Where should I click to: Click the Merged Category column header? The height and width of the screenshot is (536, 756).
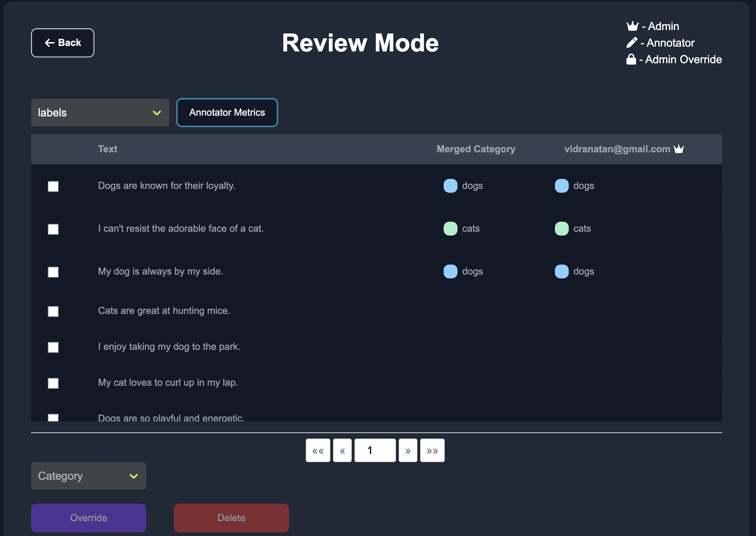(x=476, y=149)
